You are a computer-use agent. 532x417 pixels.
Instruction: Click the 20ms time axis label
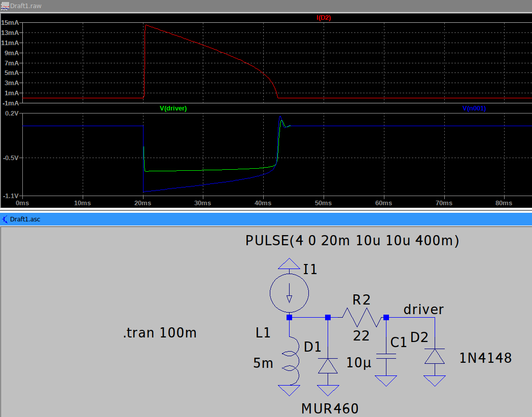point(143,203)
